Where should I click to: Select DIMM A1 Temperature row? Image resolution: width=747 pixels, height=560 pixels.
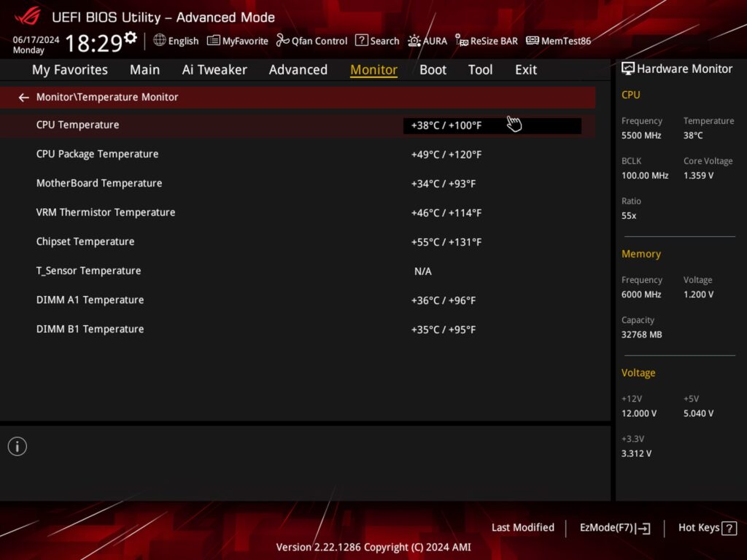298,300
